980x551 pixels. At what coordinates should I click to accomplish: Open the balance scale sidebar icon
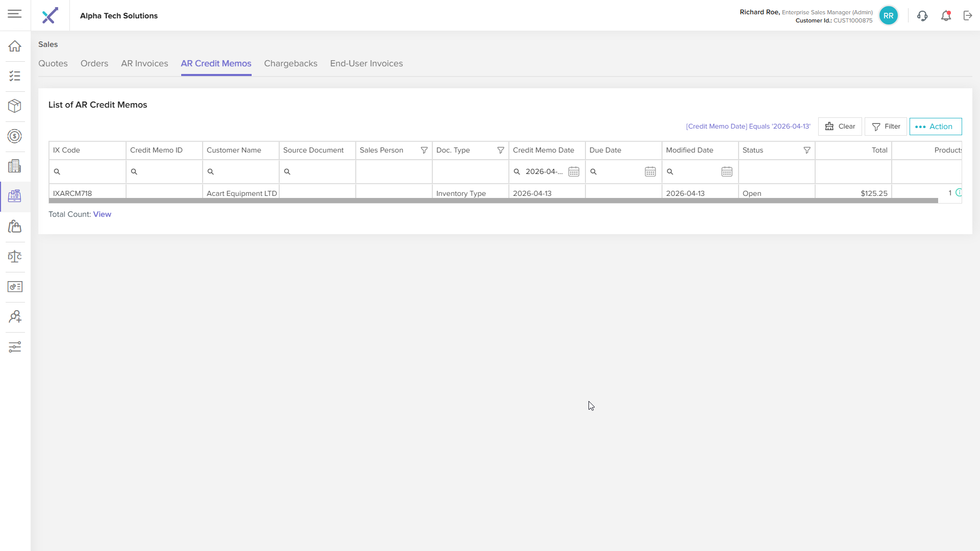(x=15, y=257)
